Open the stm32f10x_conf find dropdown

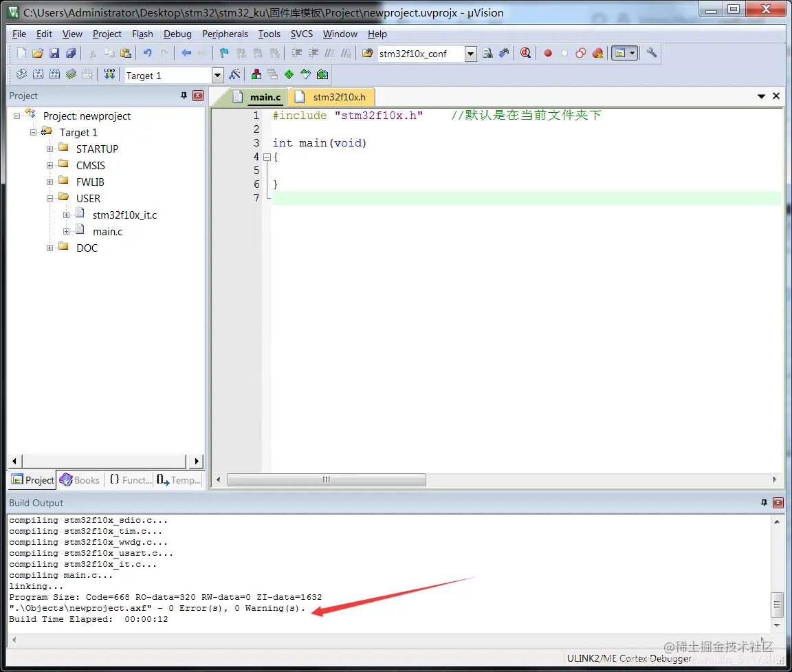470,54
